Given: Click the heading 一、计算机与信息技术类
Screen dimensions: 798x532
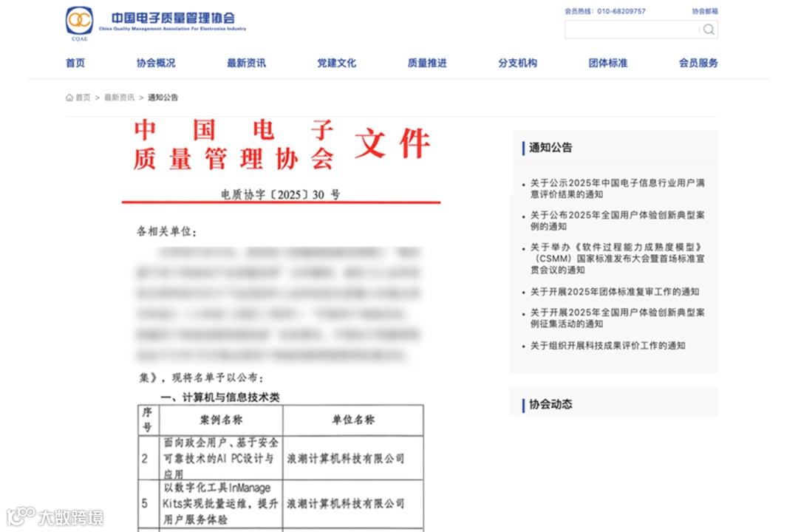Looking at the screenshot, I should tap(220, 397).
